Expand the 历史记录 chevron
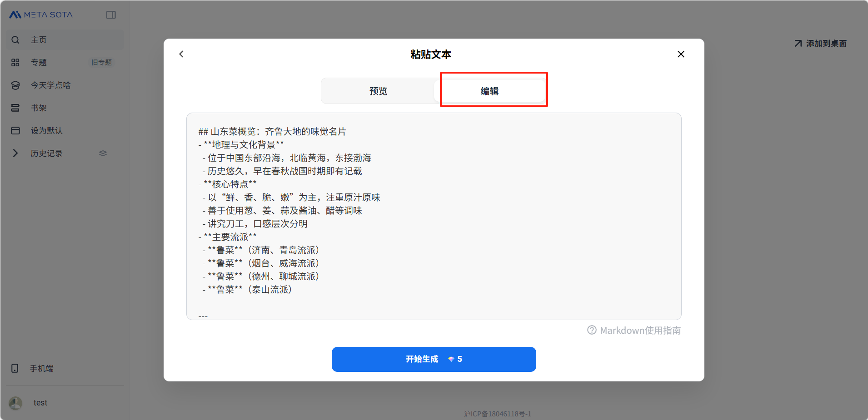 click(x=15, y=153)
